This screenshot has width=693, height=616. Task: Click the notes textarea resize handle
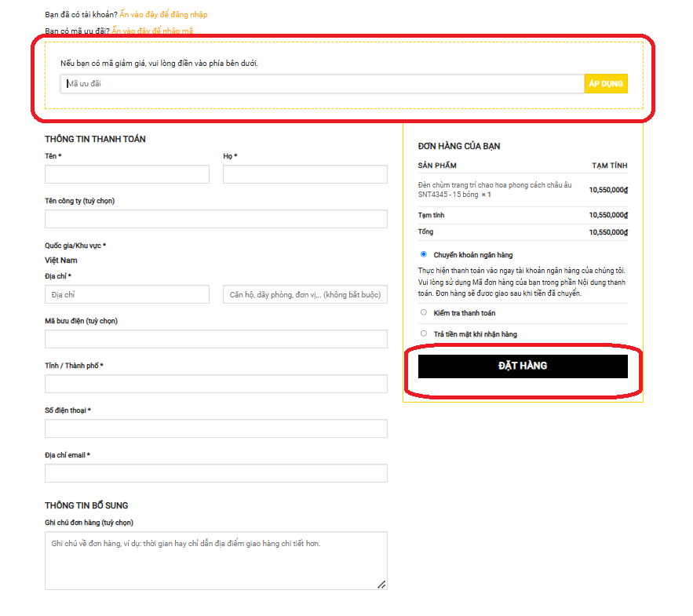click(381, 584)
